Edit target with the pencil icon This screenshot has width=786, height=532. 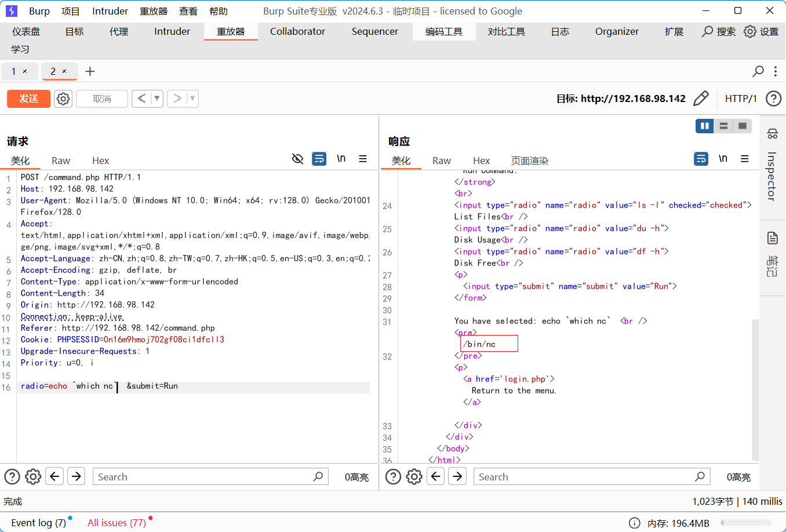pos(701,99)
